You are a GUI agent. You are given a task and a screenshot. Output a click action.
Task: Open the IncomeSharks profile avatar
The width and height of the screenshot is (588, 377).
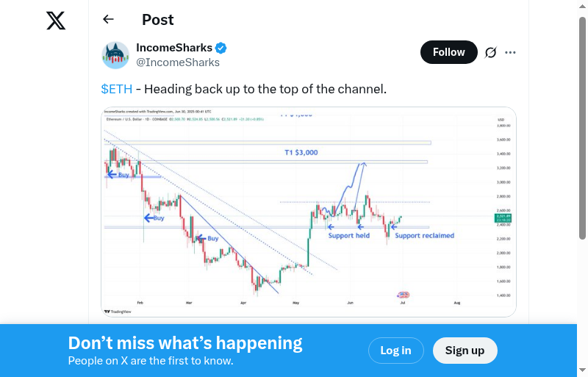pos(115,55)
